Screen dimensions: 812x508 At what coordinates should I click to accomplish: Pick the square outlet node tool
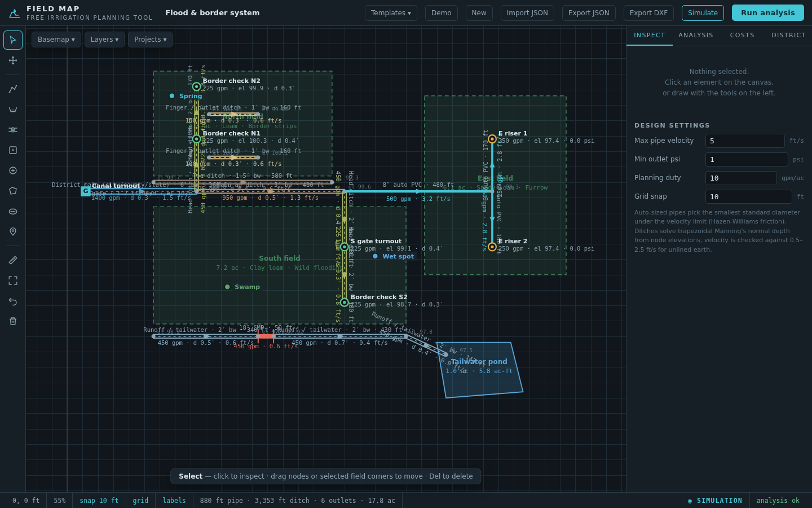13,150
